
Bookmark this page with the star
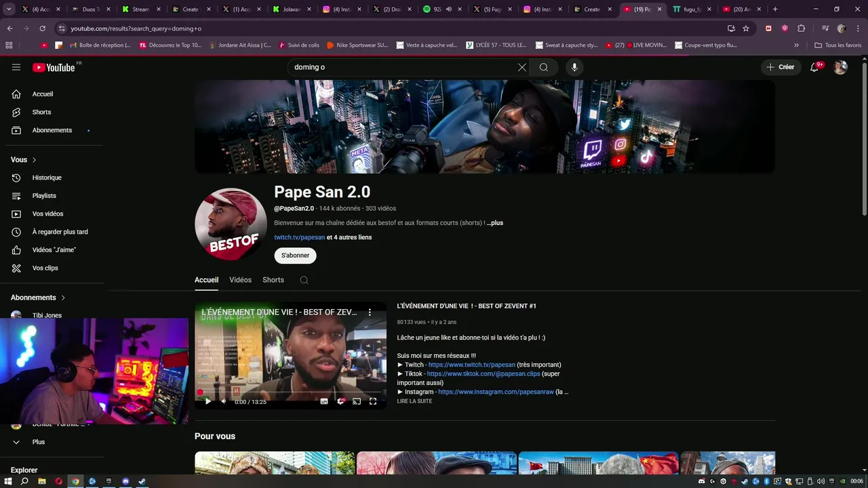746,28
